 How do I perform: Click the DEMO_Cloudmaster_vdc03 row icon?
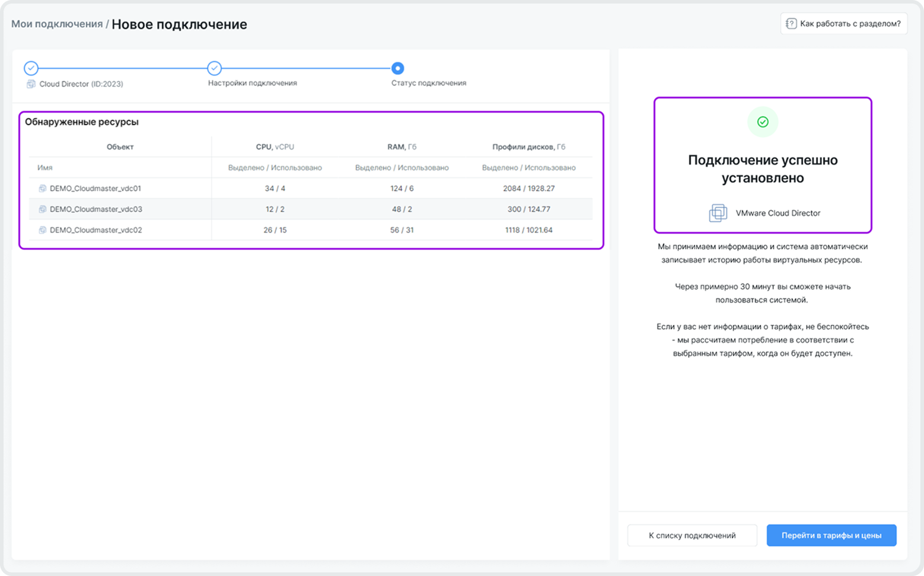[42, 209]
